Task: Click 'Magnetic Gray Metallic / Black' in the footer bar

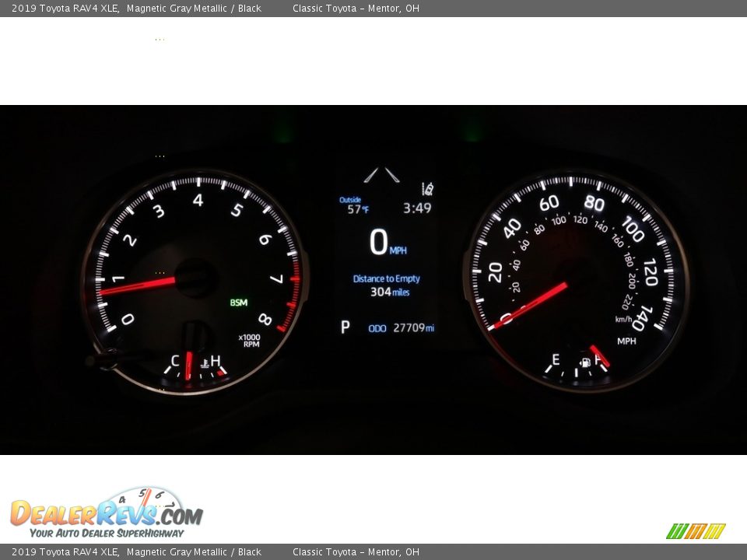Action: tap(194, 552)
